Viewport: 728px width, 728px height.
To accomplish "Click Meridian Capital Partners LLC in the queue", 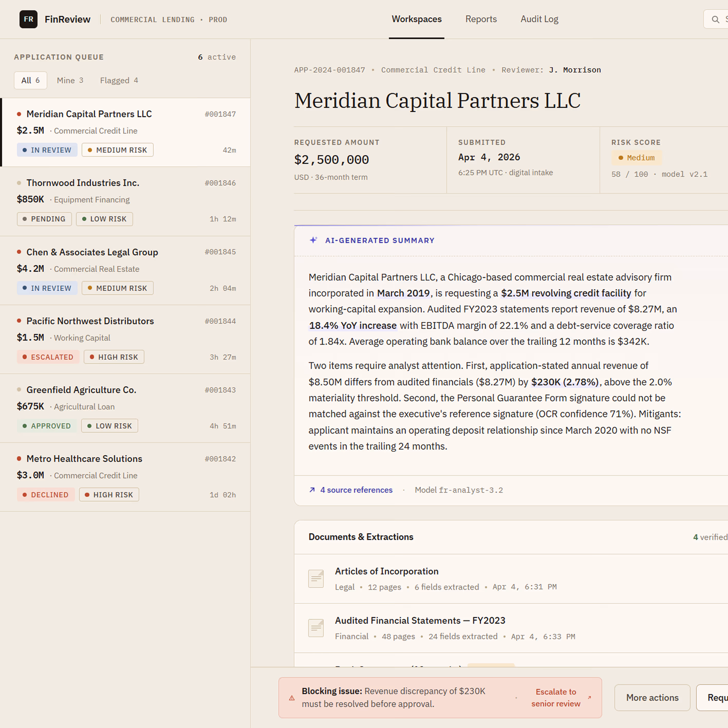I will (x=125, y=132).
